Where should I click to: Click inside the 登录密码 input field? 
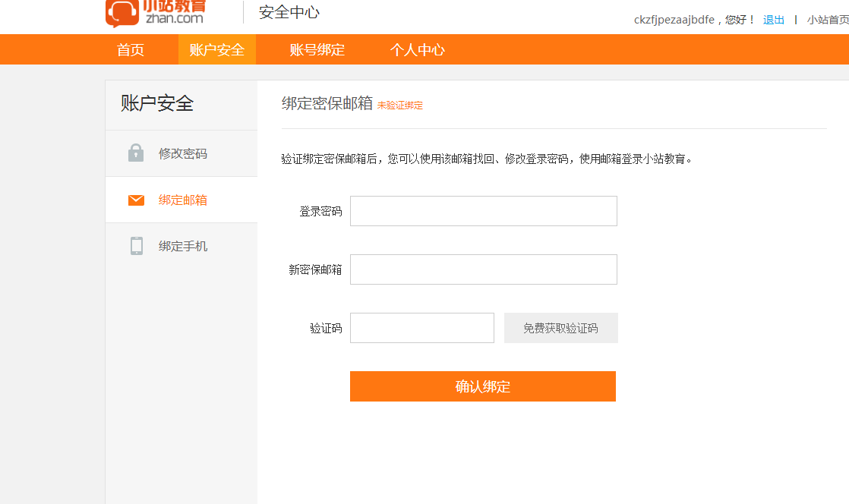483,210
